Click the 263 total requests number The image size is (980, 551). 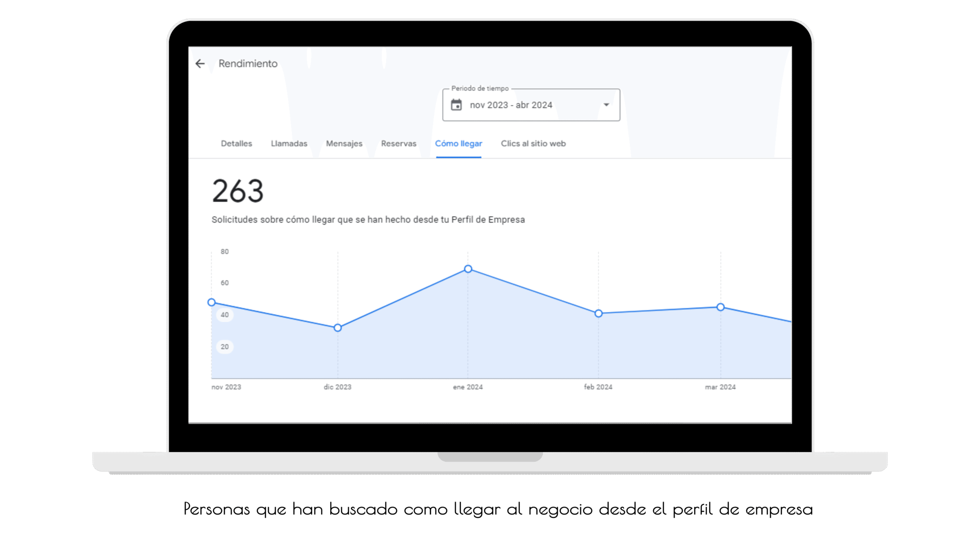click(237, 191)
